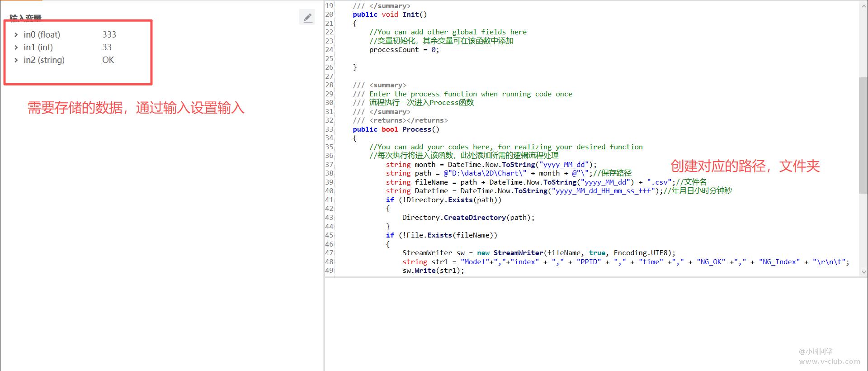Click the code editor scrollbar down arrow
The image size is (868, 371).
tap(863, 272)
